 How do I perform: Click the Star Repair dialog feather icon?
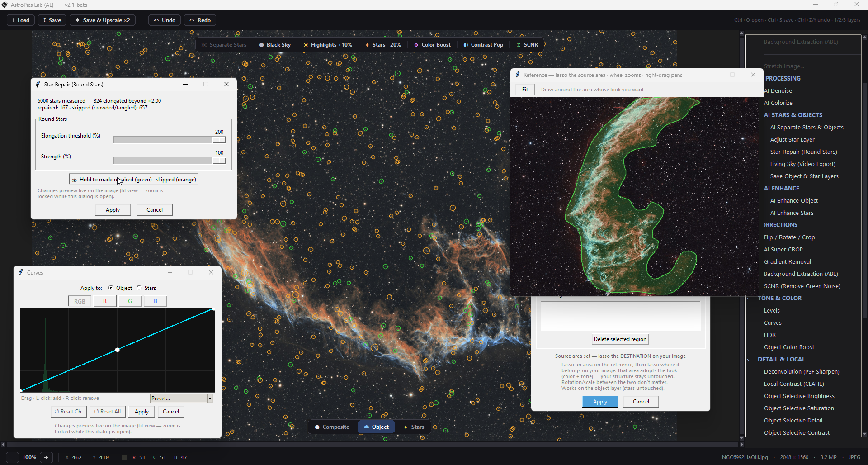[38, 84]
